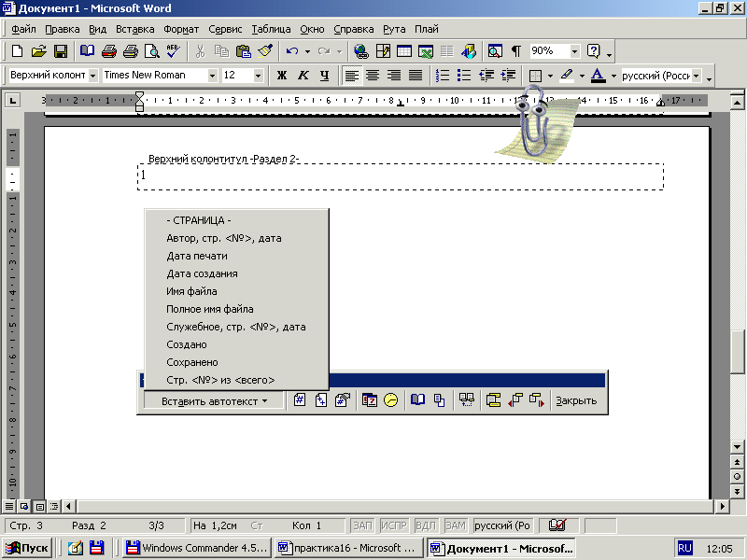Toggle bold Ж formatting
Image resolution: width=747 pixels, height=560 pixels.
[282, 76]
